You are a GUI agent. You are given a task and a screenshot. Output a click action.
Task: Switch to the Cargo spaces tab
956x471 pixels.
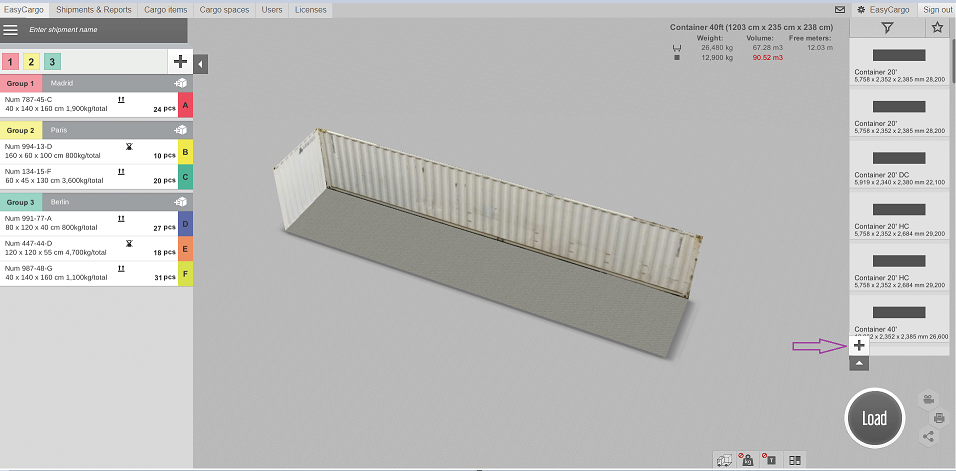point(224,9)
